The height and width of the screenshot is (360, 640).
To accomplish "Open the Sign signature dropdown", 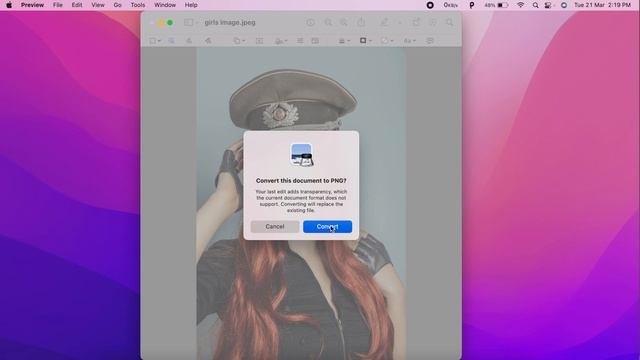I will tap(281, 41).
